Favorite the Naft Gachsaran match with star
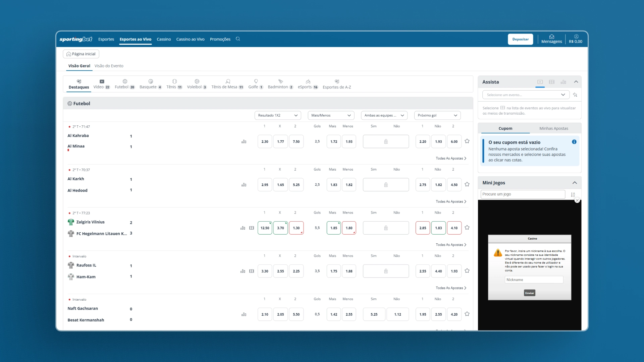The height and width of the screenshot is (362, 644). click(x=467, y=314)
